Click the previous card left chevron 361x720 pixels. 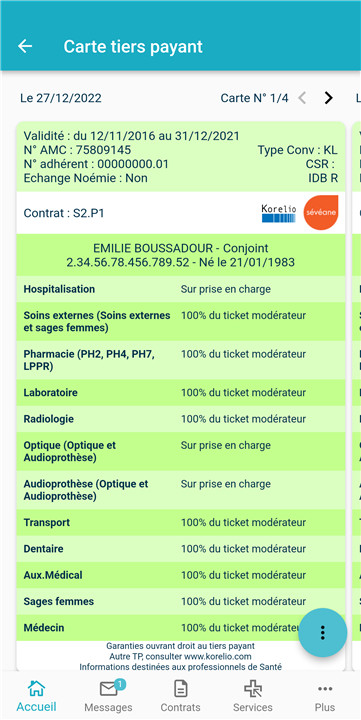302,98
